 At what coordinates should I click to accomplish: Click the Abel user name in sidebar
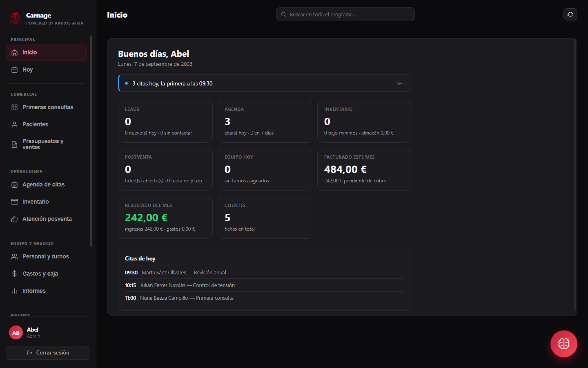(x=33, y=330)
